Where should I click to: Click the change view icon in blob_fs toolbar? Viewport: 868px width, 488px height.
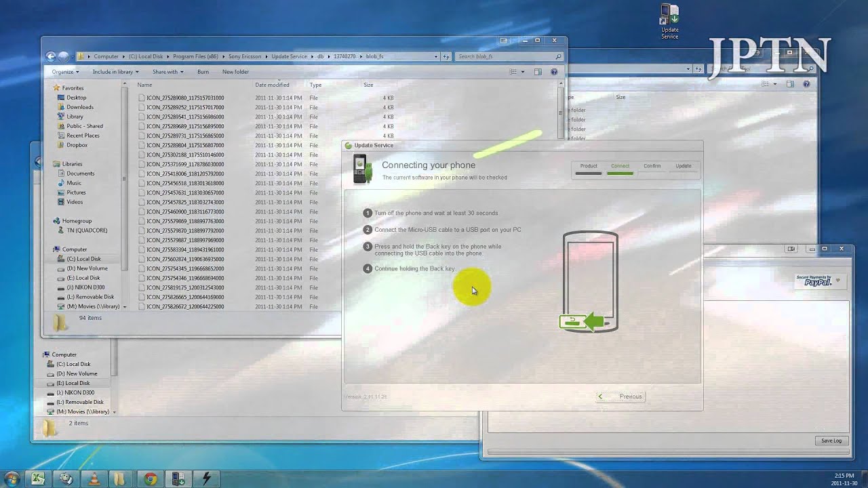(x=513, y=72)
